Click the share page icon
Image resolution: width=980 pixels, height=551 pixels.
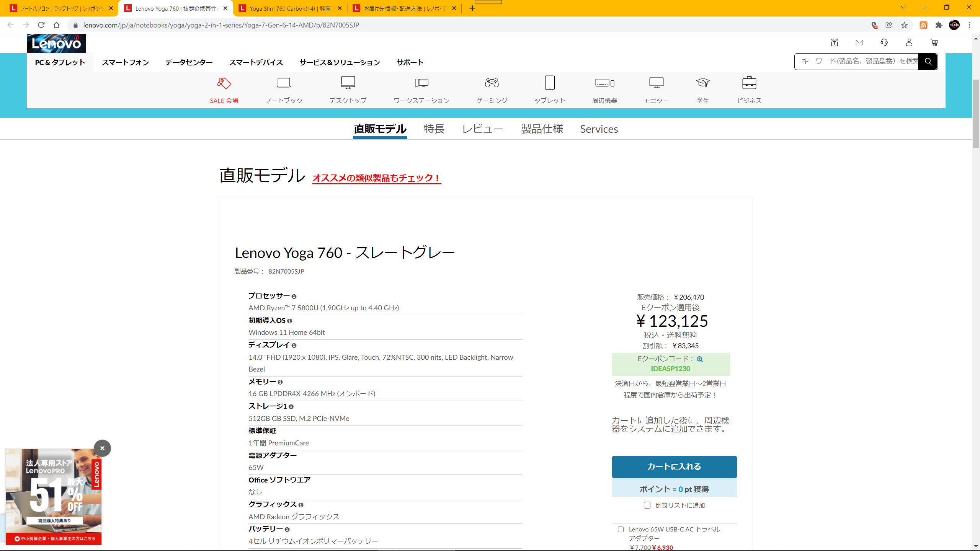coord(889,25)
